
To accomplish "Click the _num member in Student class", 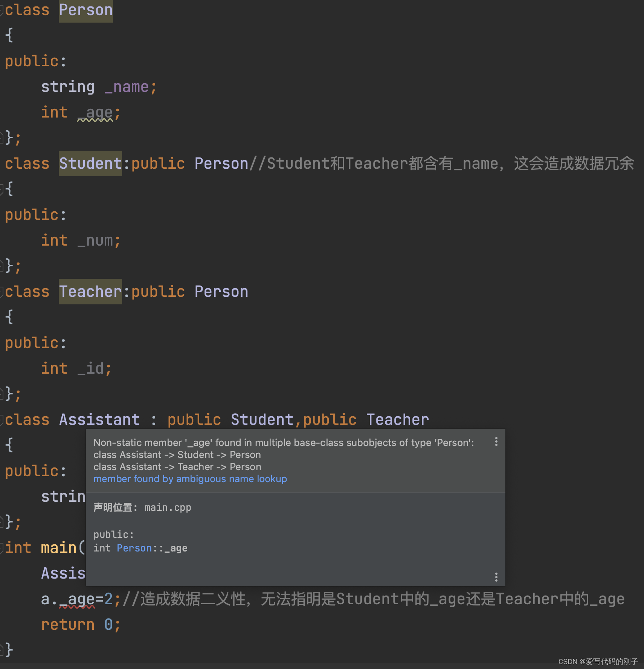I will (95, 241).
